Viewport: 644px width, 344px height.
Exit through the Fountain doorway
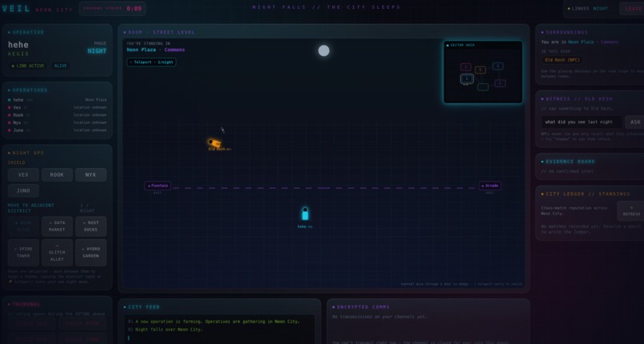[157, 186]
